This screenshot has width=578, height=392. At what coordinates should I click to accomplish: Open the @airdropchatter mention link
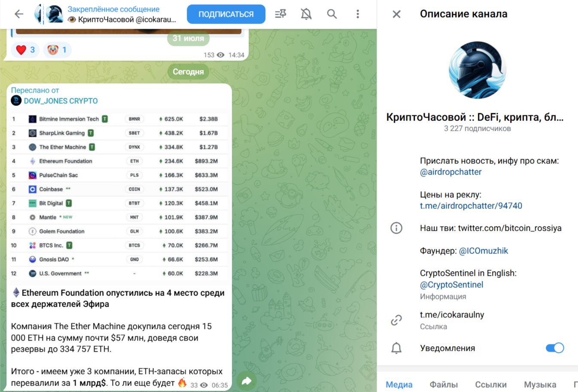[x=450, y=172]
